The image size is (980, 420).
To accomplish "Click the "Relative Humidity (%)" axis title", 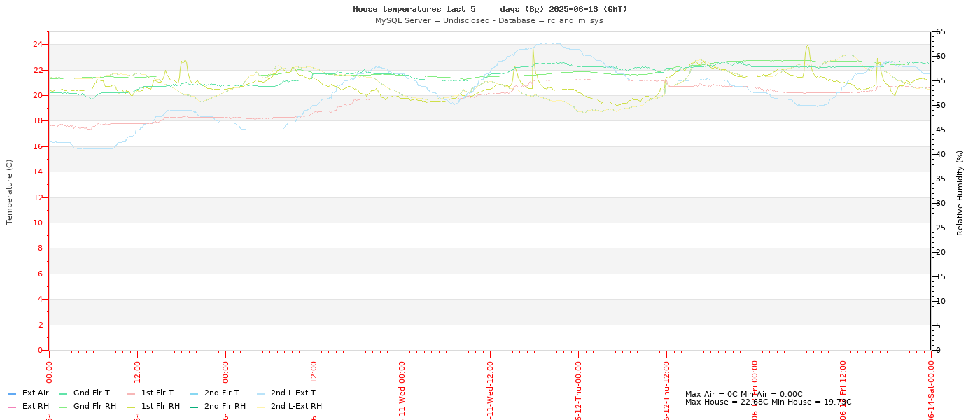I will coord(960,192).
